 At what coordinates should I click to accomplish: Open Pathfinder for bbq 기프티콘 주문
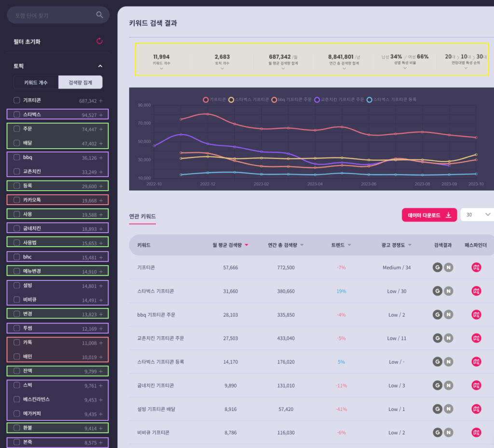476,315
